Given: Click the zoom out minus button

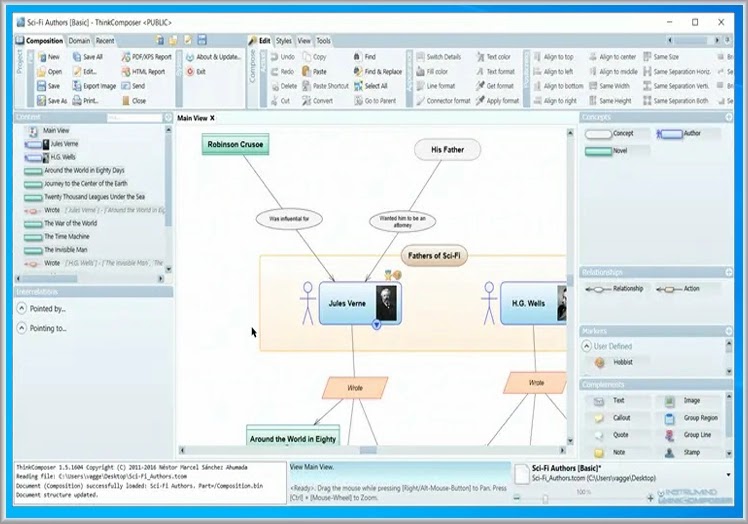Looking at the screenshot, I should coord(517,499).
